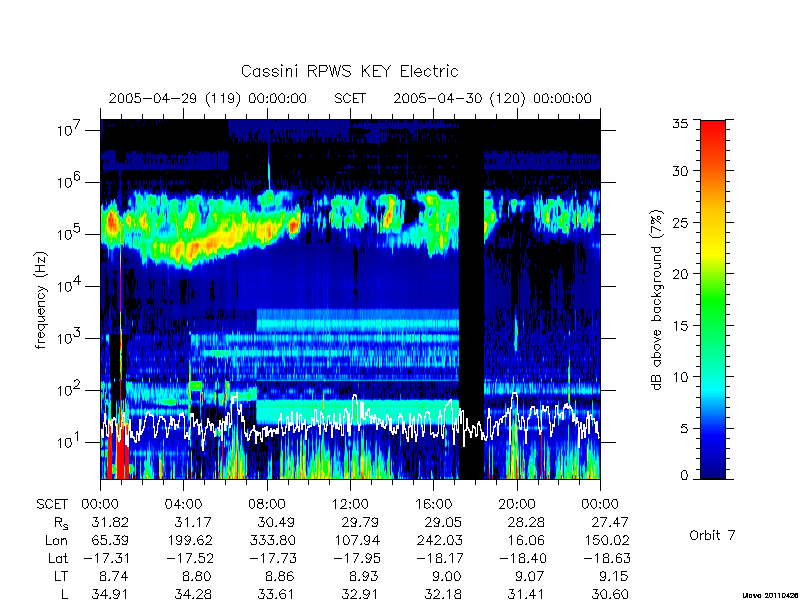Click the Lon value 333.80
The width and height of the screenshot is (800, 600).
coord(272,540)
